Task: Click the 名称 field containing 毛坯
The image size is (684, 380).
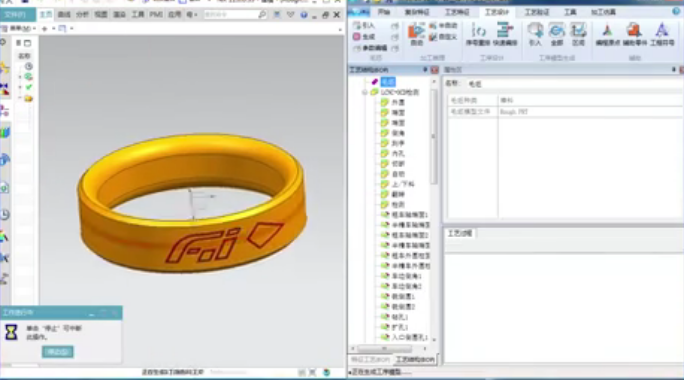Action: pyautogui.click(x=574, y=84)
